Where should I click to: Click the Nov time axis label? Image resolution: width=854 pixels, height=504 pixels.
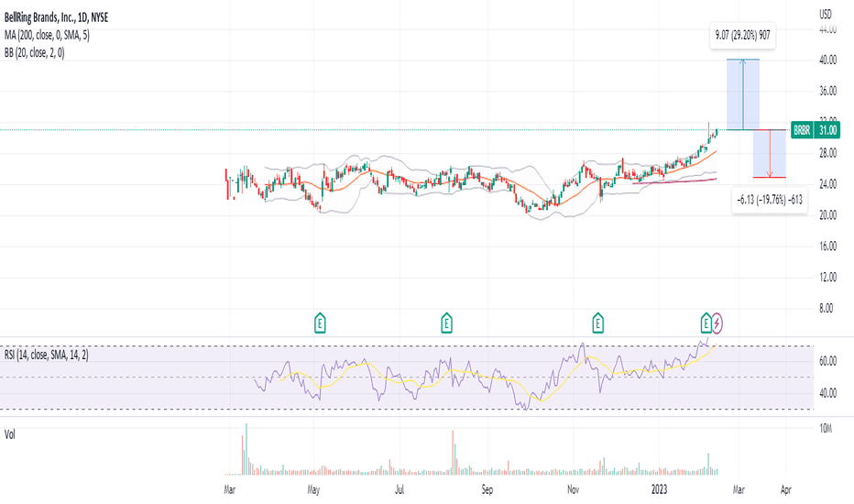573,490
